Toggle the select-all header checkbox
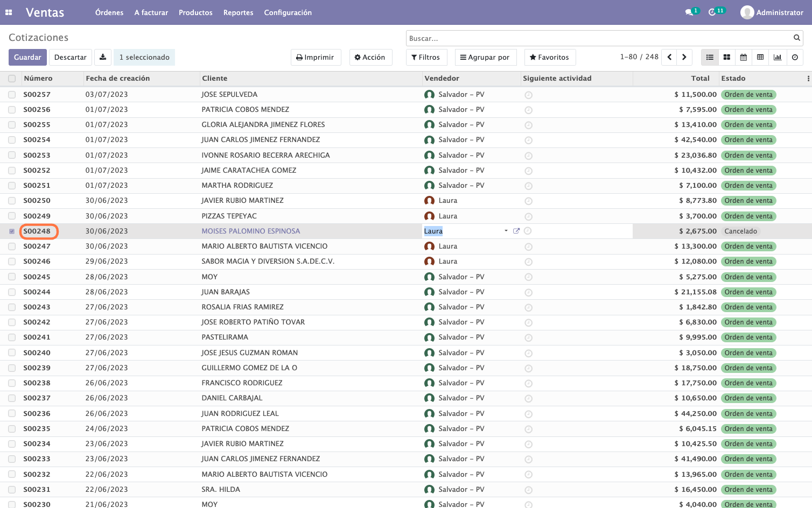 point(12,79)
